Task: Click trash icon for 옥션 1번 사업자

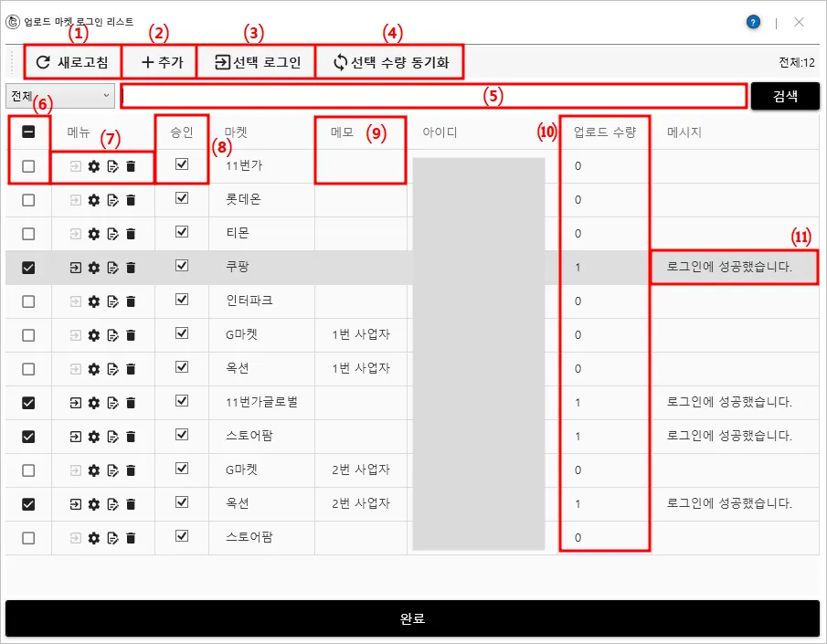Action: click(x=131, y=369)
